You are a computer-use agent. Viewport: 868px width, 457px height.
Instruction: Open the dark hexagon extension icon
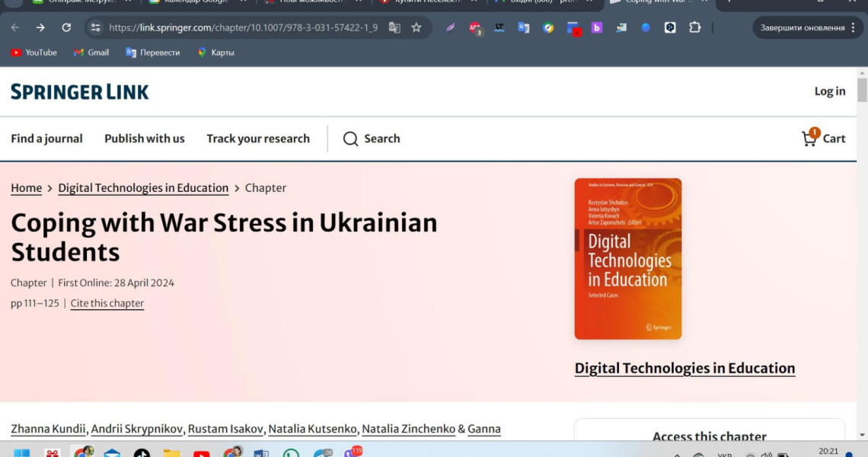[x=670, y=27]
